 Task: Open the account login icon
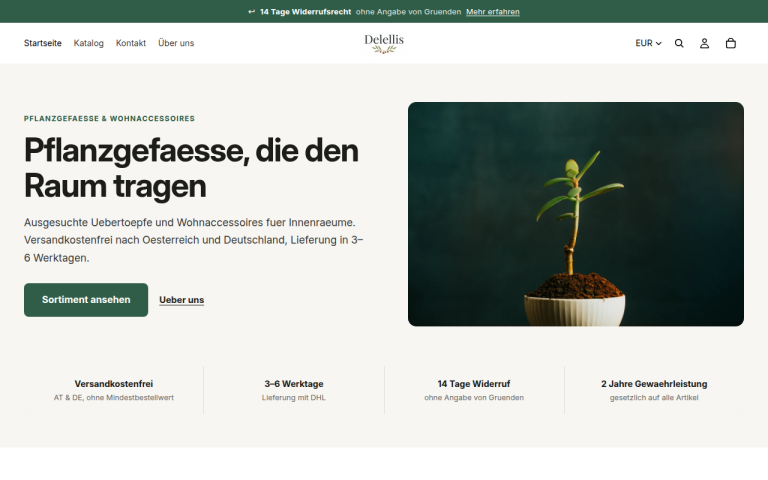pyautogui.click(x=704, y=43)
